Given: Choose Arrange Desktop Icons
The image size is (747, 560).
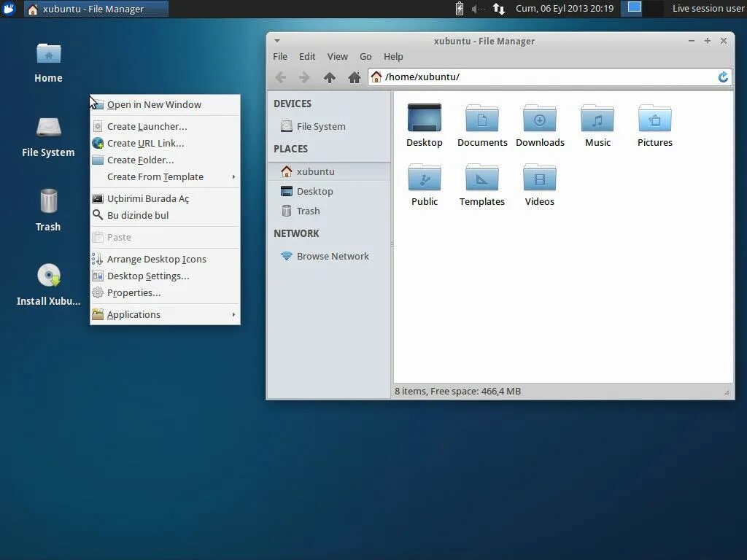Looking at the screenshot, I should tap(166, 259).
